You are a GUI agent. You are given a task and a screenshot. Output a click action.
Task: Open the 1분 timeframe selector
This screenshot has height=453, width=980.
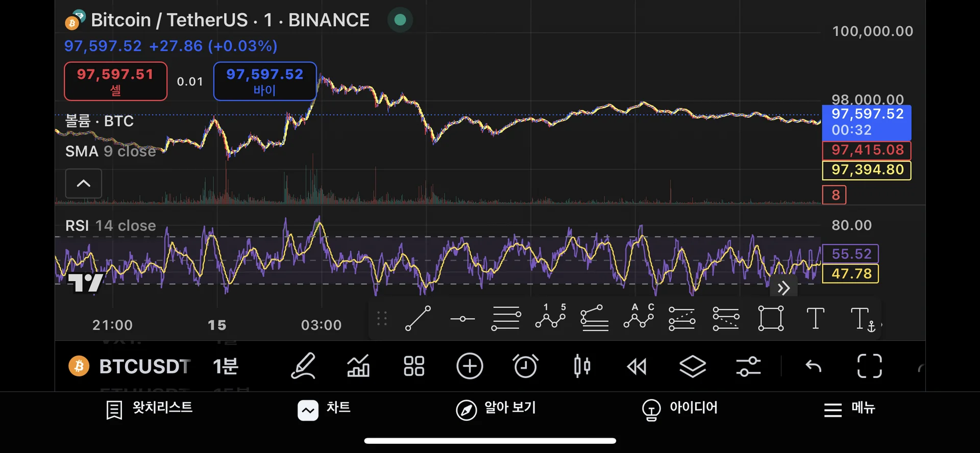225,366
